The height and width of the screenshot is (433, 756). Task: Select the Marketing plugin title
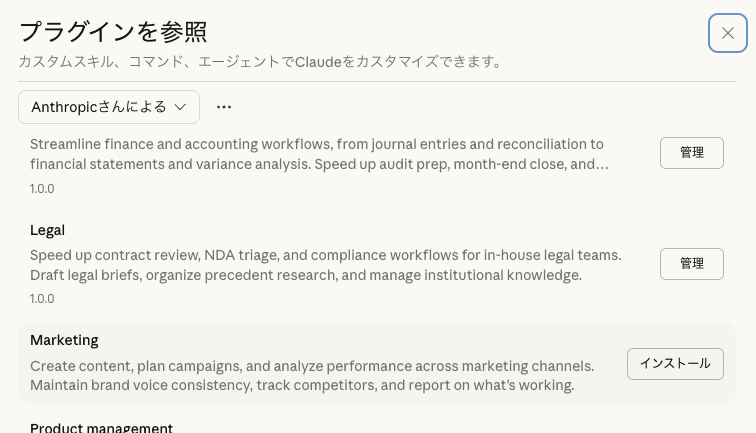tap(64, 340)
